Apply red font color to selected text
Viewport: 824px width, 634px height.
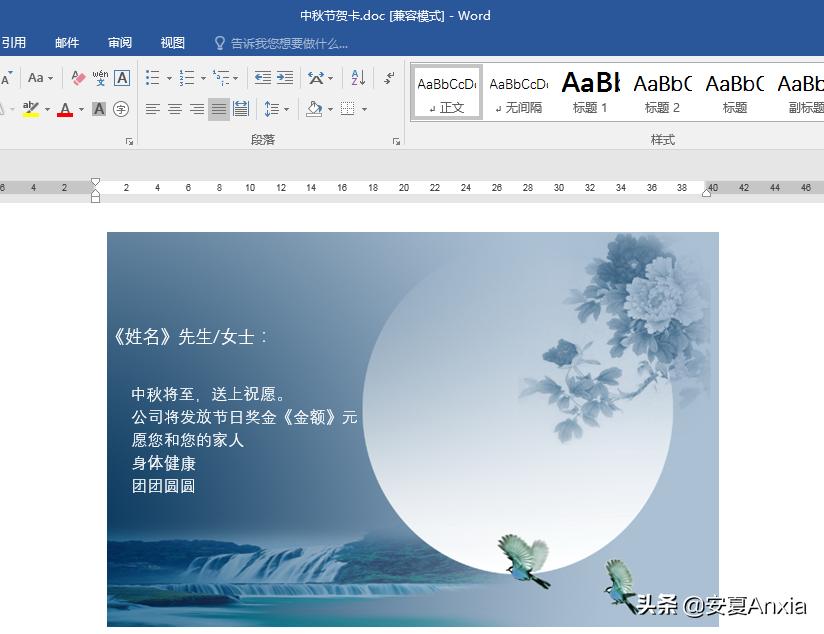click(65, 108)
